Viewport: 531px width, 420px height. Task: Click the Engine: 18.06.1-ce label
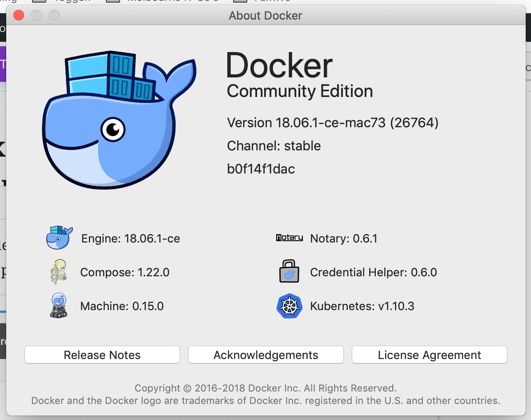point(130,238)
